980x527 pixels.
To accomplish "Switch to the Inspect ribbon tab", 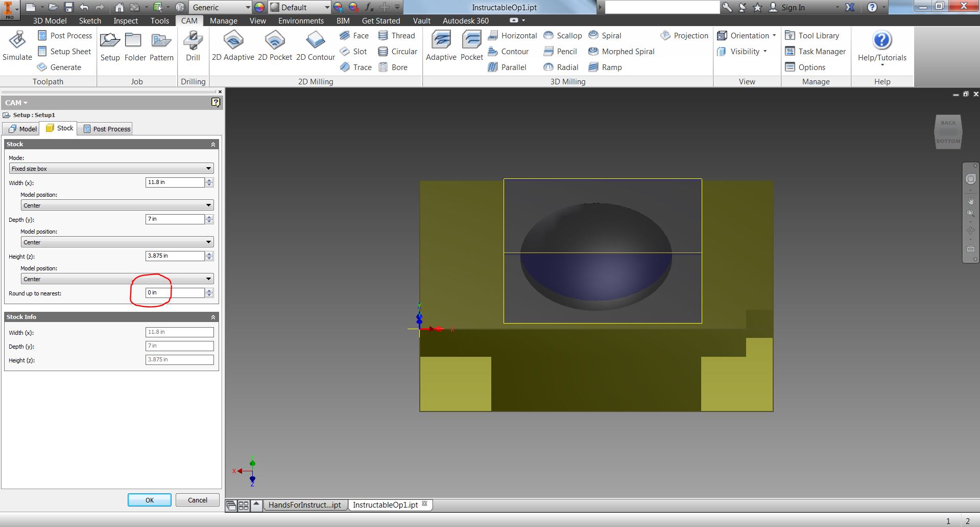I will (x=126, y=21).
